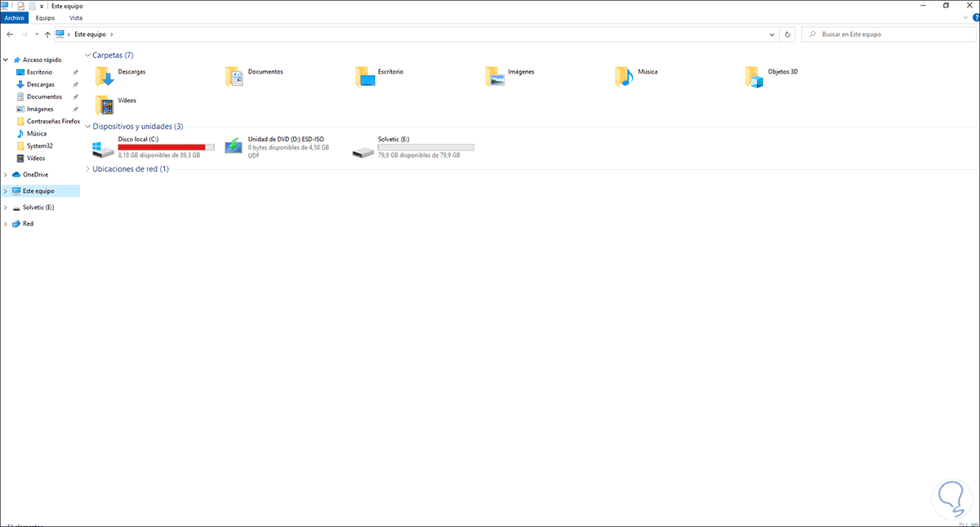Viewport: 980px width, 527px height.
Task: Open the Archivo menu
Action: coord(15,17)
